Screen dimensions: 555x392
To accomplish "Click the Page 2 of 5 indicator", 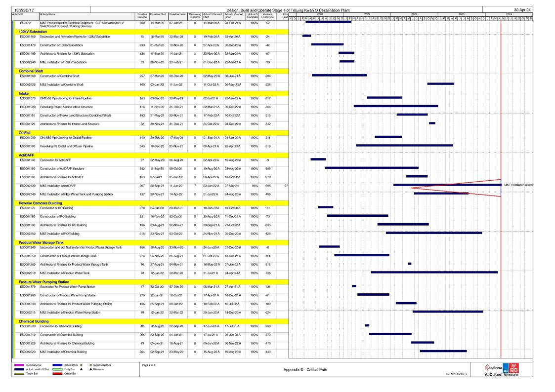I will tap(149, 365).
